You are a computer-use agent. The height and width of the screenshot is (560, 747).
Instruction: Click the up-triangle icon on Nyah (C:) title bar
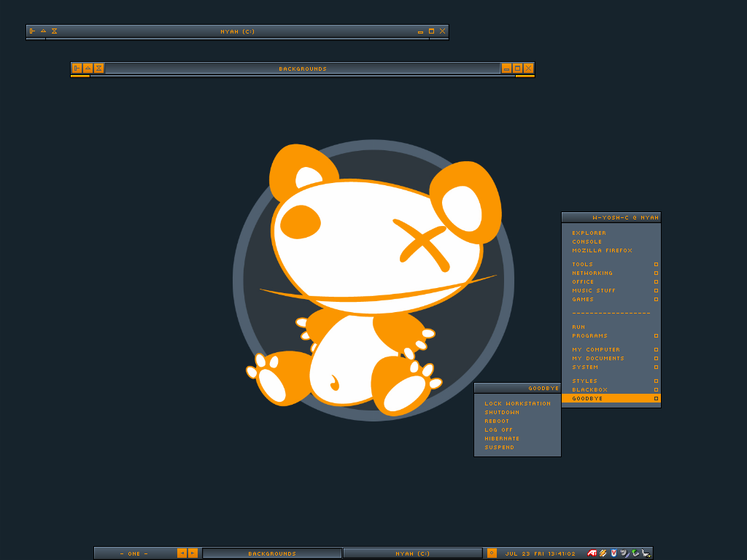pyautogui.click(x=43, y=31)
